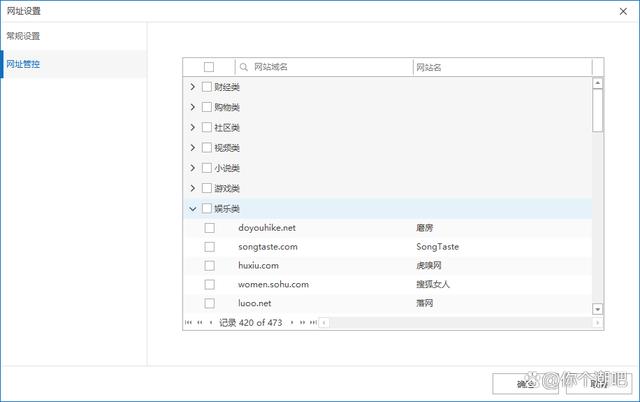Click the search magnifier icon in the header
The height and width of the screenshot is (402, 640).
[244, 67]
